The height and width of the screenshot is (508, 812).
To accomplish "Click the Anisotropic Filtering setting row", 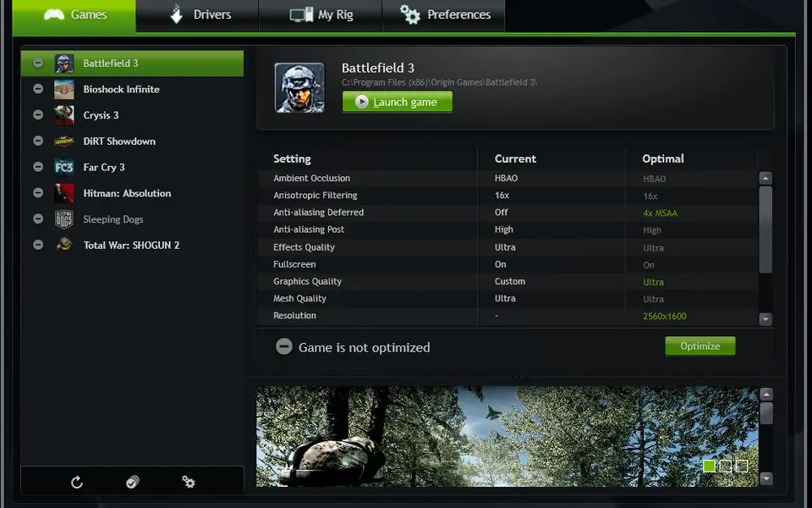I will [507, 196].
